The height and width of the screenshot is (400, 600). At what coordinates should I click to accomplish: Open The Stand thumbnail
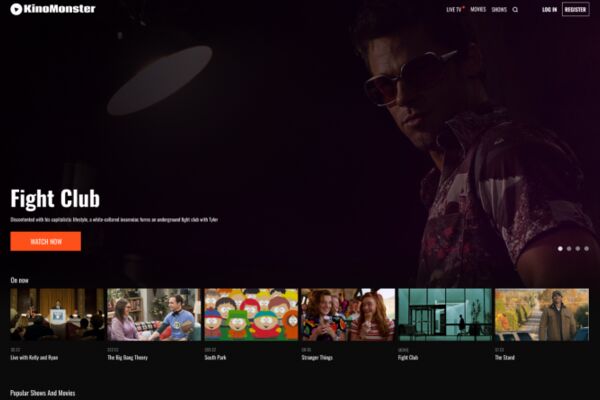click(542, 315)
